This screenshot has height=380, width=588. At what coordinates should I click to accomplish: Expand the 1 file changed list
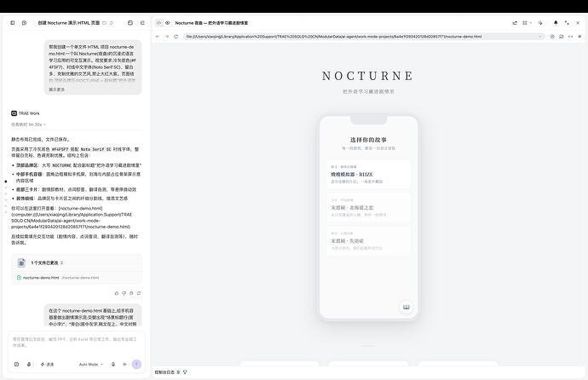(x=47, y=263)
